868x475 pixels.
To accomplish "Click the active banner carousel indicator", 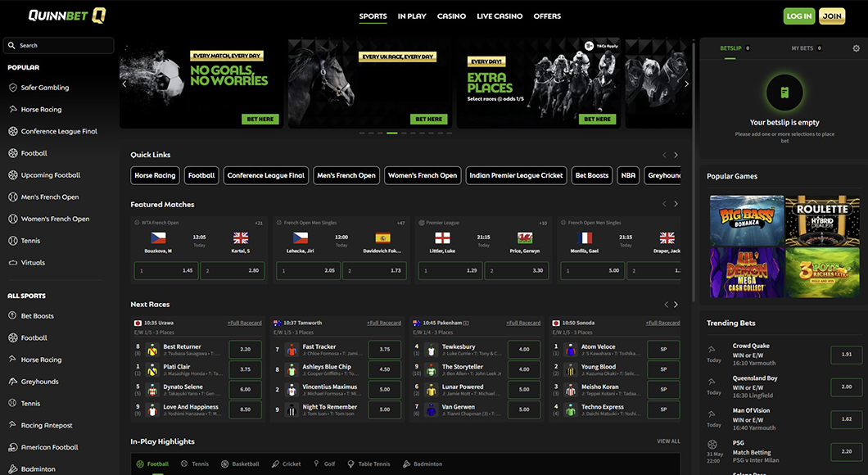I will click(392, 133).
